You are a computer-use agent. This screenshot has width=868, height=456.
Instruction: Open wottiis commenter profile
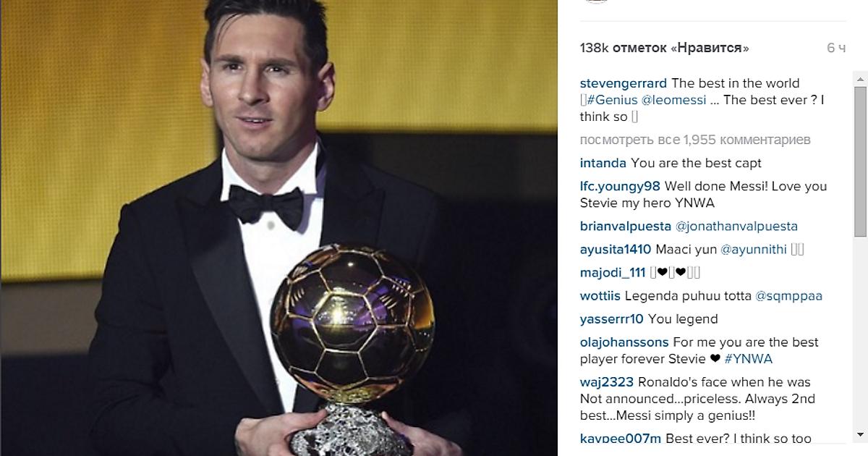coord(600,296)
